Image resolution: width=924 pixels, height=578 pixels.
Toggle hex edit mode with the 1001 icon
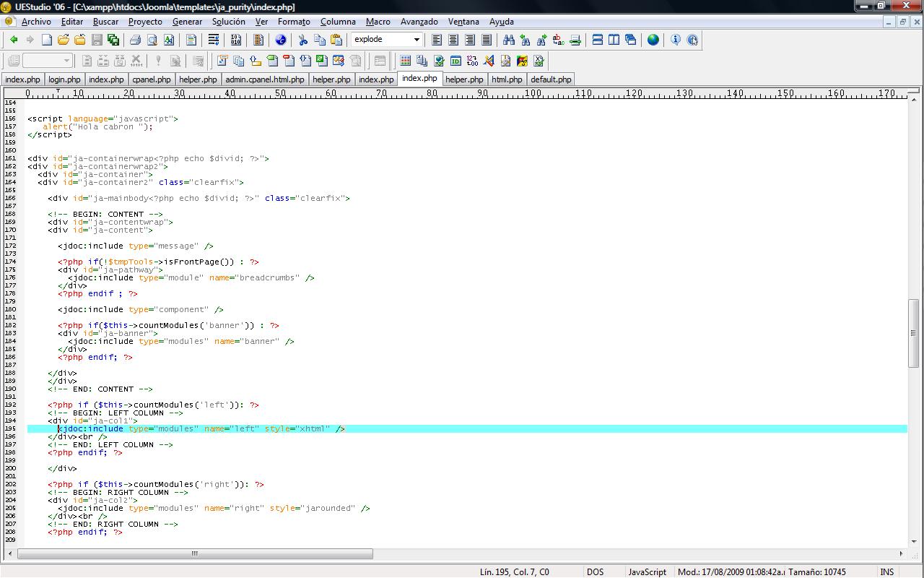236,40
